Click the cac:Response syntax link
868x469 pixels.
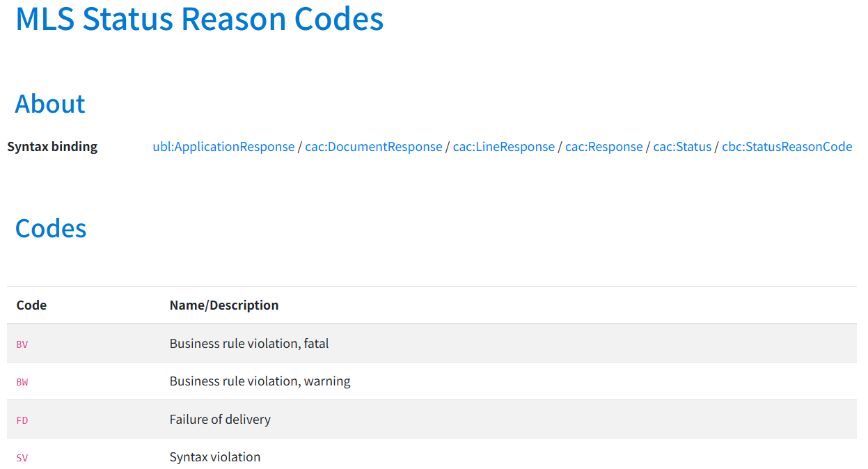[604, 147]
